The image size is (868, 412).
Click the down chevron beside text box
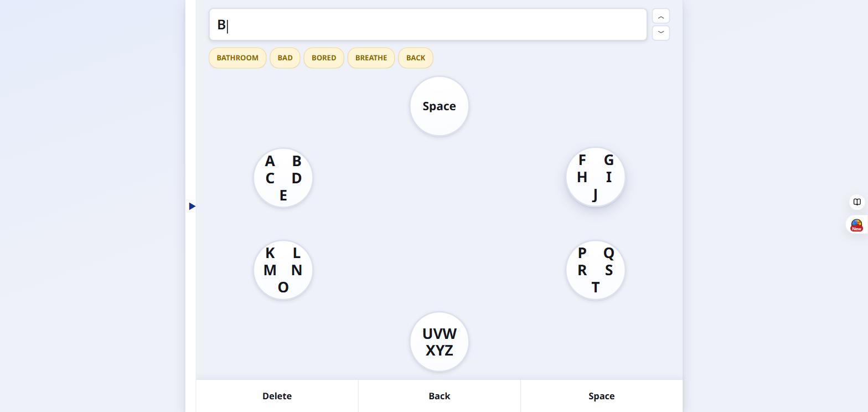point(661,33)
